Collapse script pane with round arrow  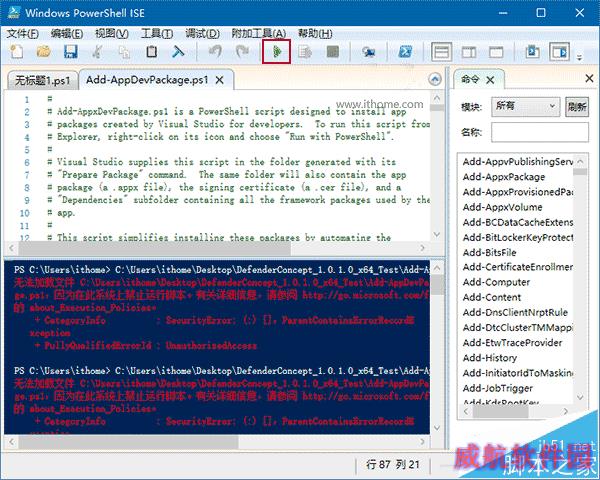435,80
